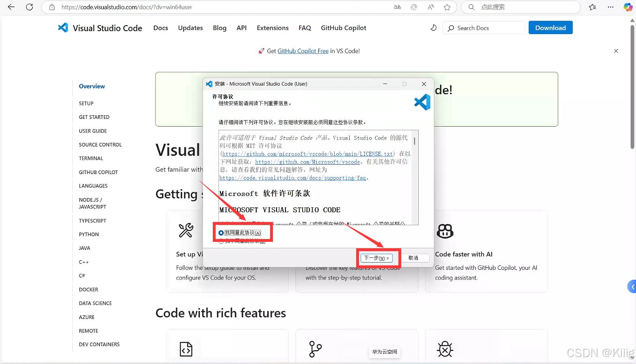Open the Blog menu item
The width and height of the screenshot is (636, 364).
220,28
